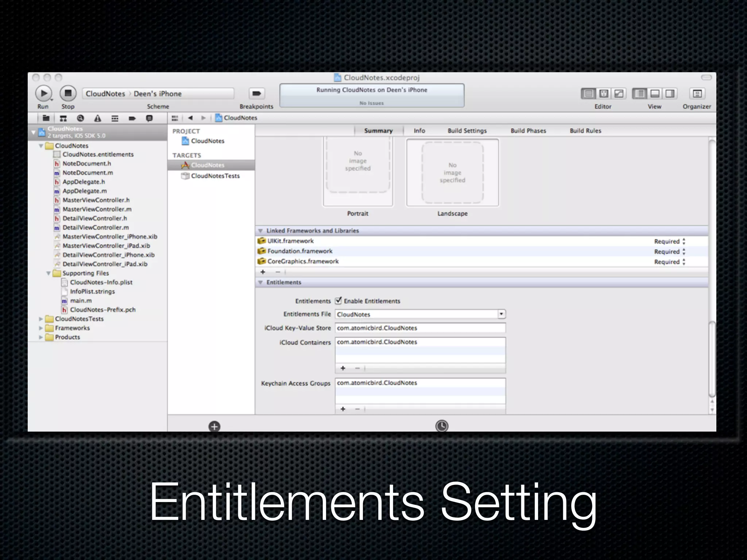Switch to the Info tab
This screenshot has width=747, height=560.
pyautogui.click(x=419, y=131)
